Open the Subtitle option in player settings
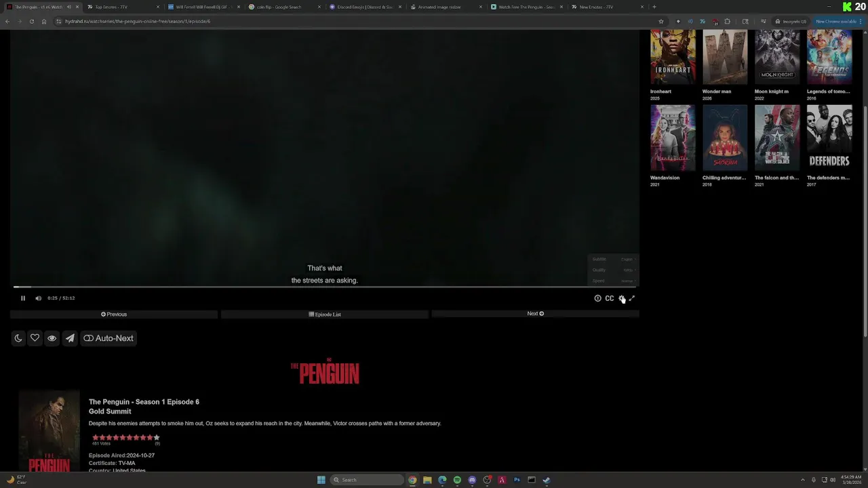 tap(613, 259)
